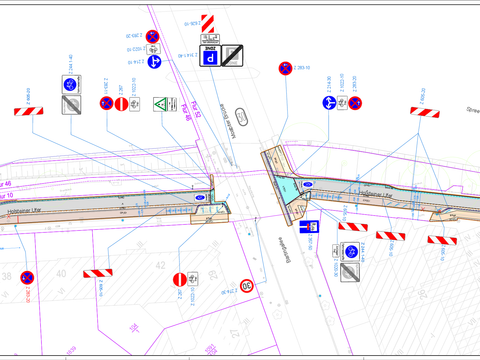This screenshot has height=360, width=480.
Task: Select the 'Flur 52' parcel label
Action: pos(196,109)
